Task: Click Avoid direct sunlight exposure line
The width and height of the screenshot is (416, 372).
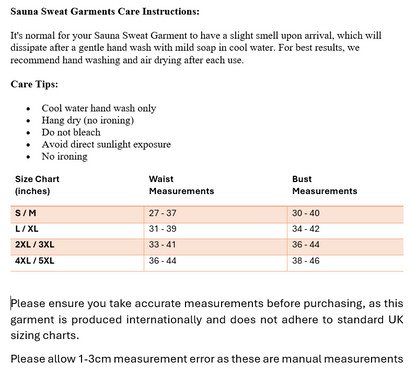Action: click(x=106, y=144)
